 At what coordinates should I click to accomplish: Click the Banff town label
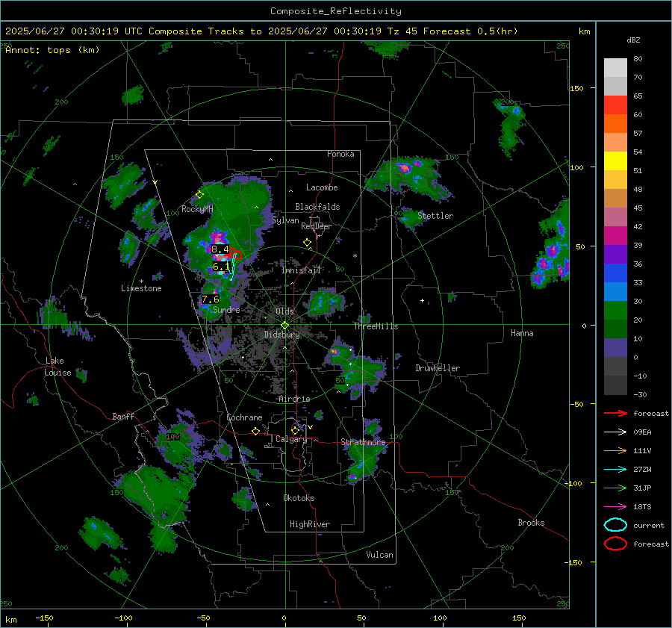(x=123, y=417)
